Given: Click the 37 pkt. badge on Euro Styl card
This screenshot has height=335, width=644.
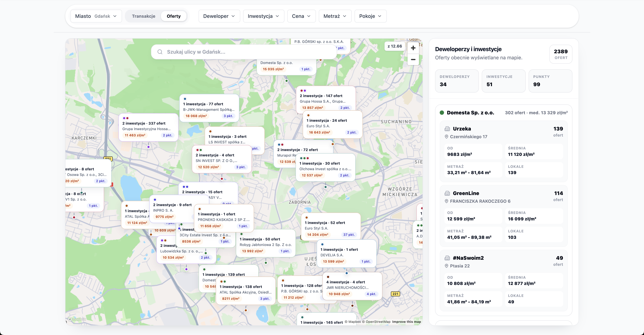Looking at the screenshot, I should pos(349,235).
